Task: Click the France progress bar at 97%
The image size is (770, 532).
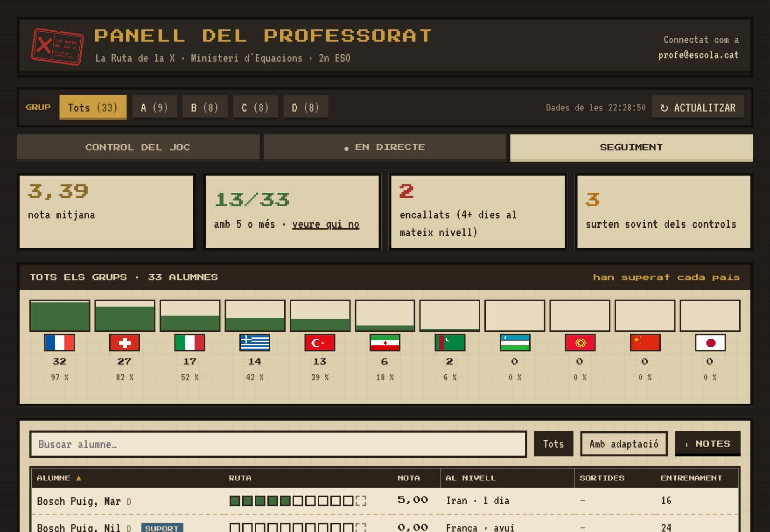Action: pos(60,316)
